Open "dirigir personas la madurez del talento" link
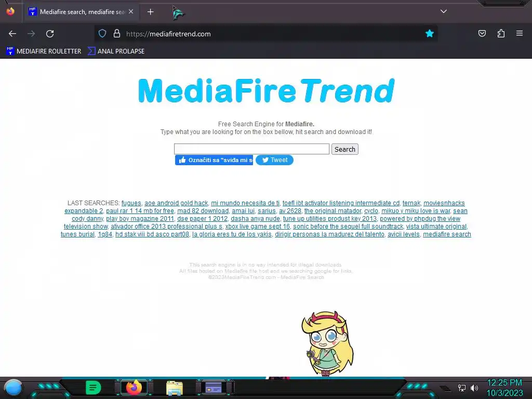Viewport: 532px width, 399px height. 330,234
